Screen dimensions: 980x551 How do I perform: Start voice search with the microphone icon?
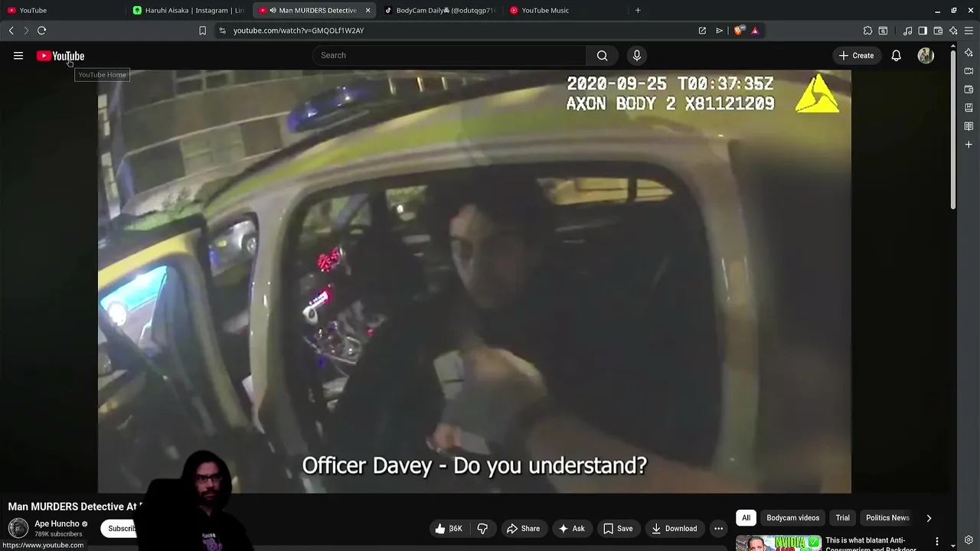tap(636, 55)
